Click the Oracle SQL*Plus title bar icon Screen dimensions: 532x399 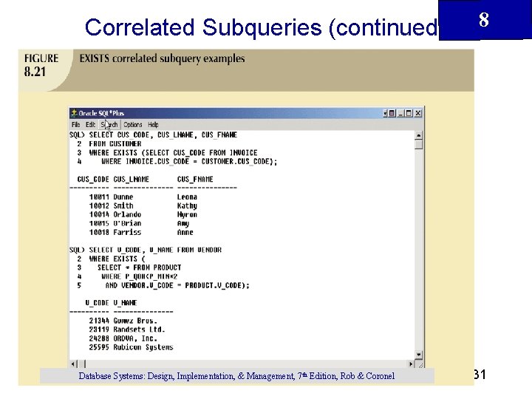(74, 113)
